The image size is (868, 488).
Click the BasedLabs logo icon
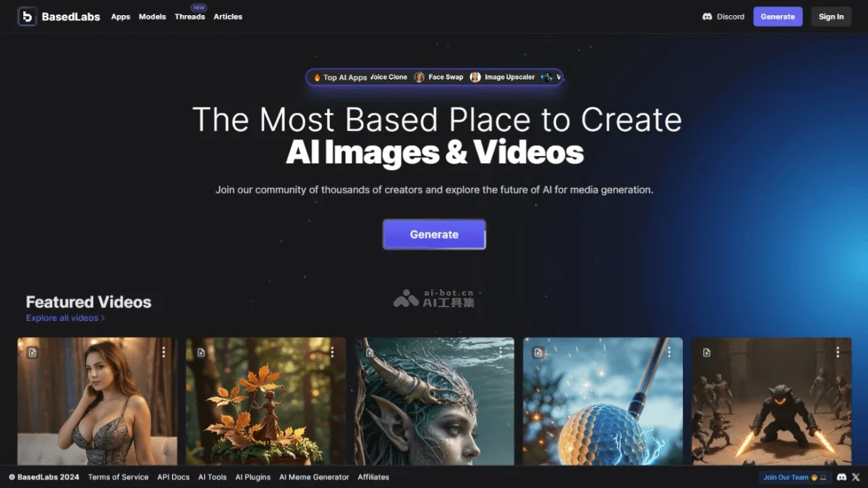(27, 16)
